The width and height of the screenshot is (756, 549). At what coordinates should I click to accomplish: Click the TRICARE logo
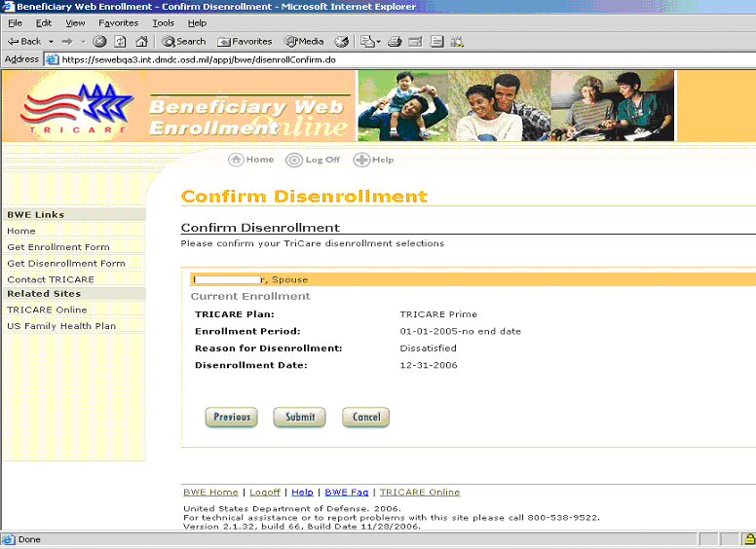76,108
